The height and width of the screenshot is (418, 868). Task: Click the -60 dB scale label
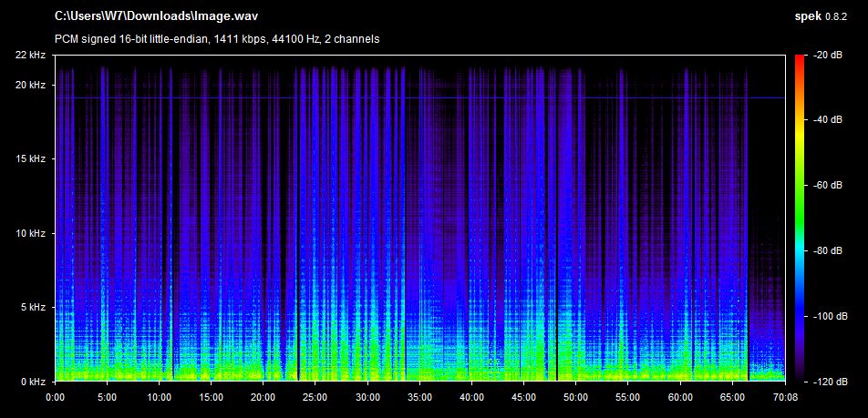coord(828,186)
